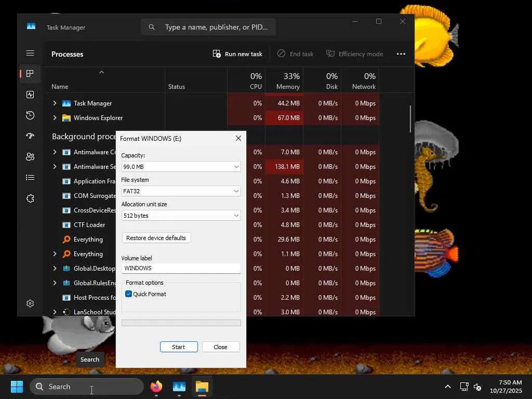This screenshot has width=532, height=399.
Task: Click the Efficiency mode button
Action: click(354, 54)
